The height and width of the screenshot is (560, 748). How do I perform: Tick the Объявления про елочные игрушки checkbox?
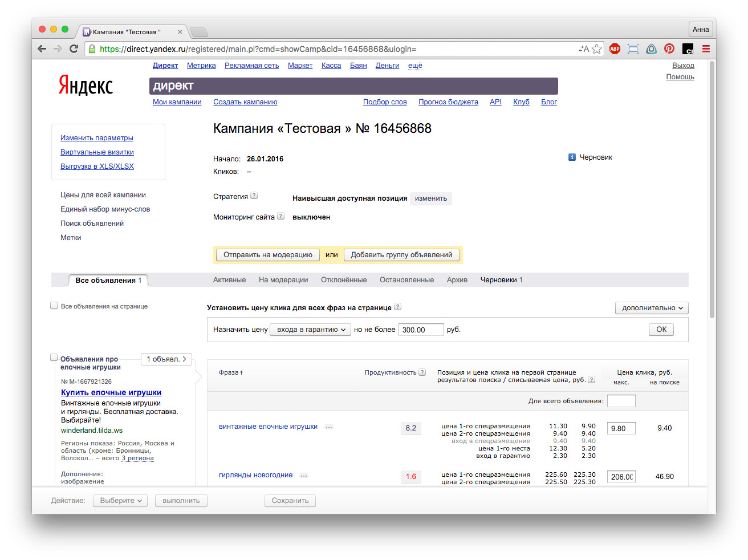54,358
